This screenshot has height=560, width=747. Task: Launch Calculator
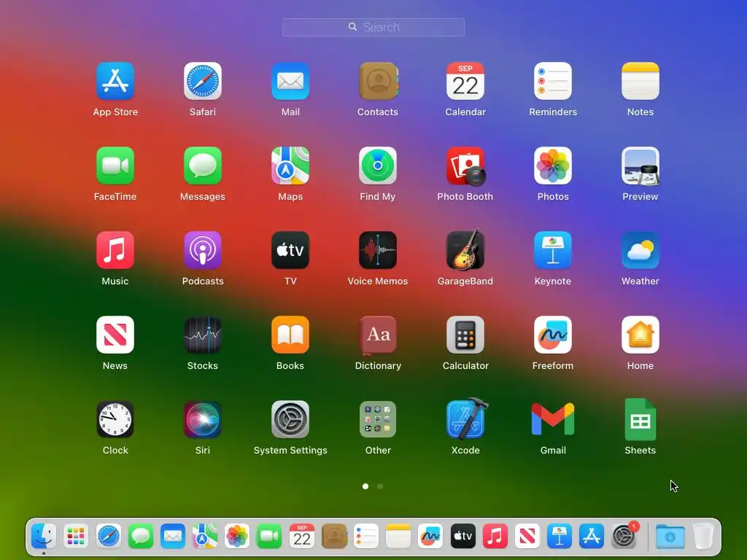(465, 335)
